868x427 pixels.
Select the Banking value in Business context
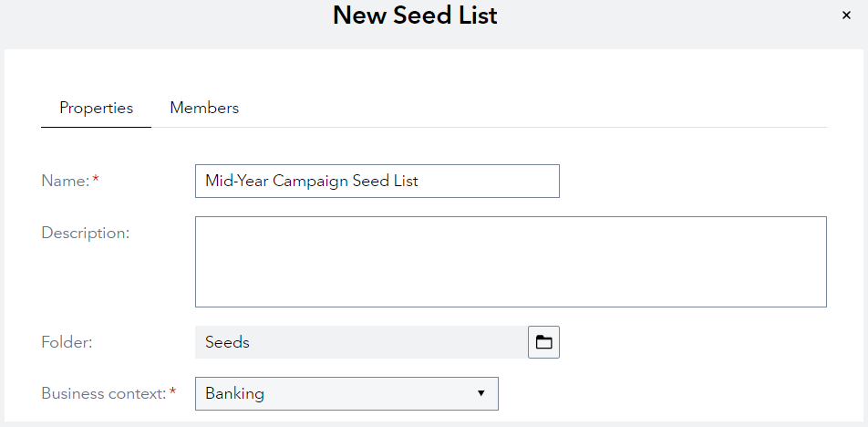235,394
